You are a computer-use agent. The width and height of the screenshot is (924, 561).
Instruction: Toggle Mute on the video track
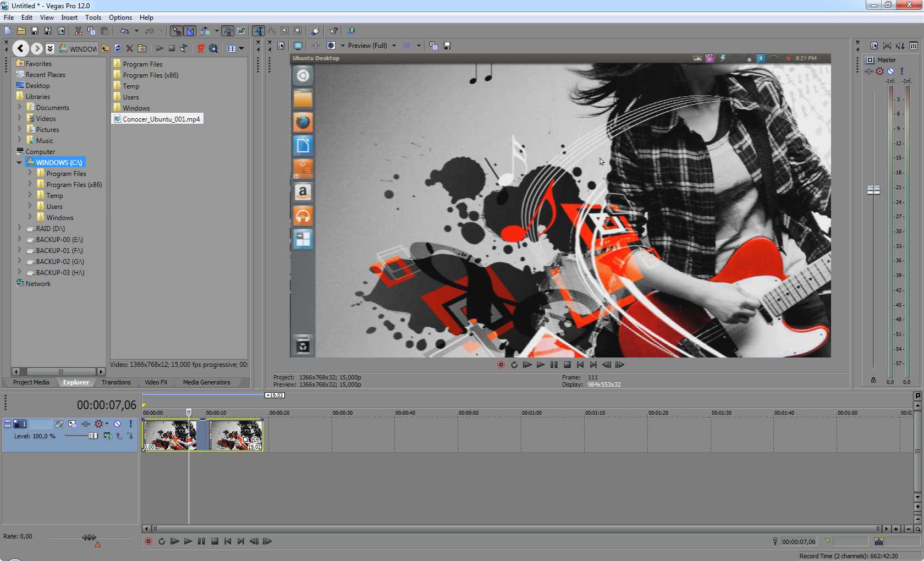(x=117, y=424)
